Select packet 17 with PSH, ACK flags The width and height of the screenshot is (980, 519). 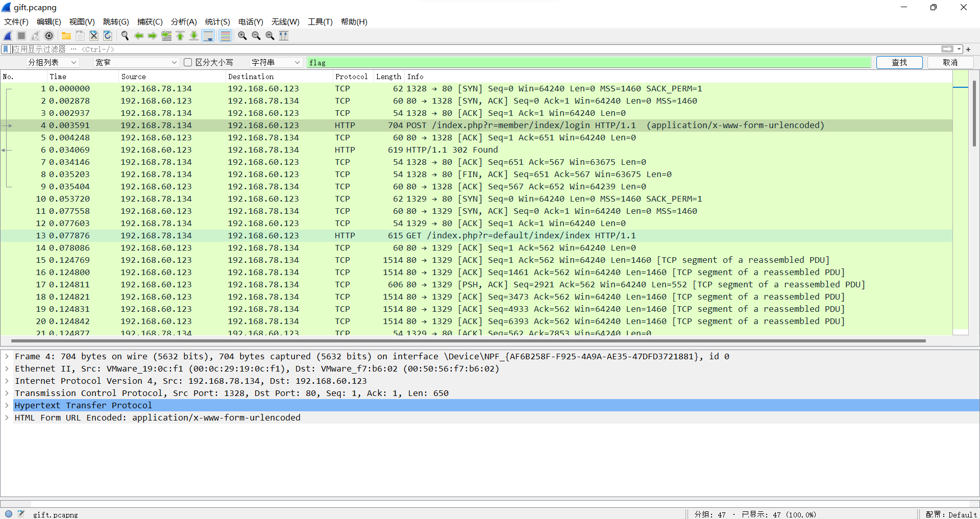pyautogui.click(x=476, y=285)
